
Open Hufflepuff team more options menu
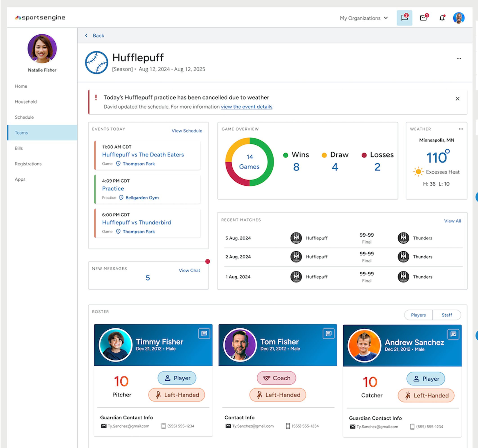(458, 59)
